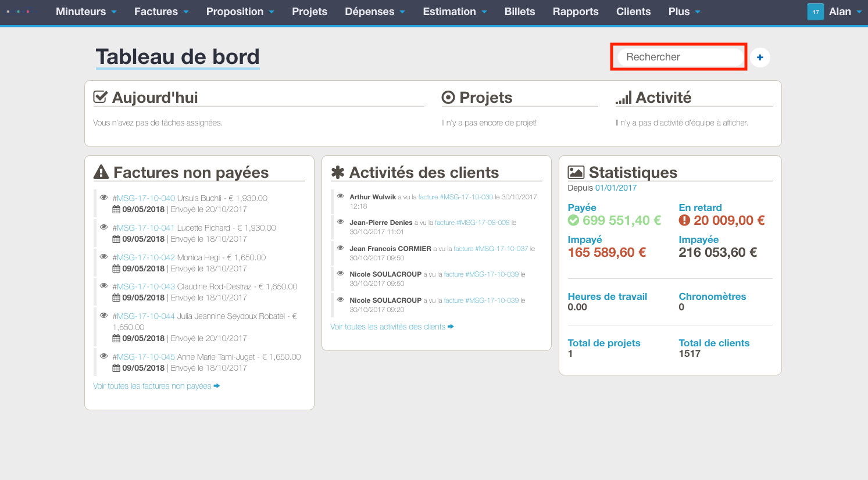Expand the Factures dropdown menu
Screen dimensions: 868x480
[x=162, y=12]
